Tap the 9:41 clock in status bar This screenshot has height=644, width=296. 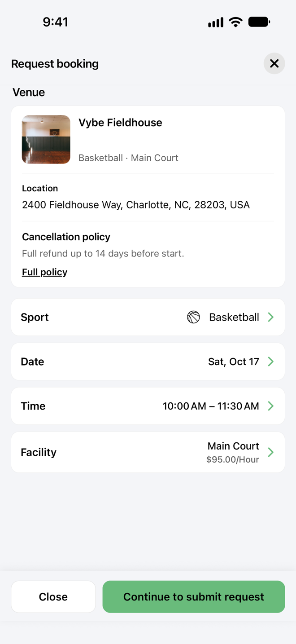pos(56,22)
